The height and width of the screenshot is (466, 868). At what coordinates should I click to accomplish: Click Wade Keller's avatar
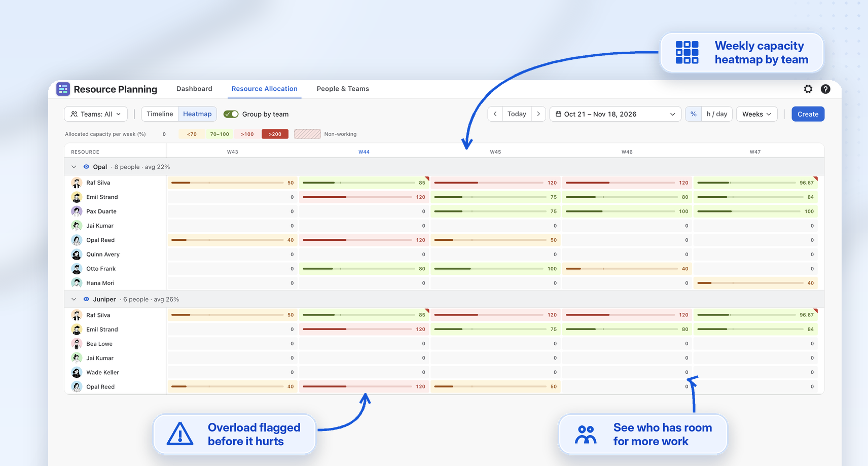(x=77, y=372)
